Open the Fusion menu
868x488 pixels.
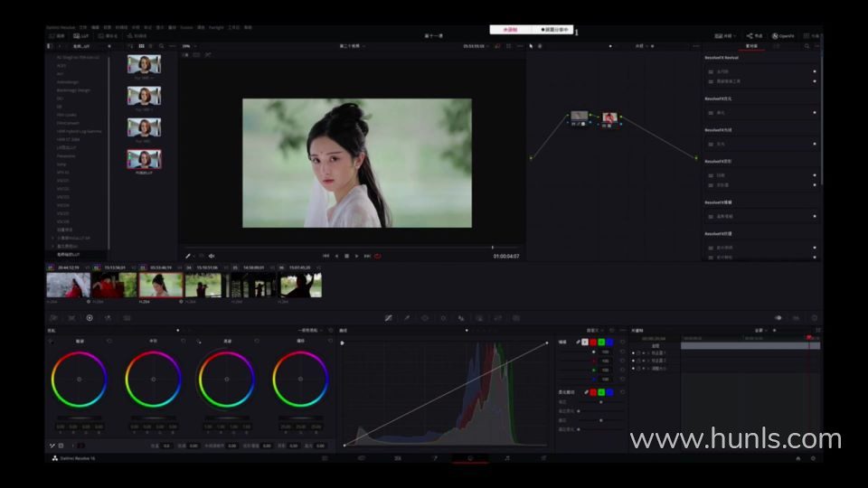186,27
